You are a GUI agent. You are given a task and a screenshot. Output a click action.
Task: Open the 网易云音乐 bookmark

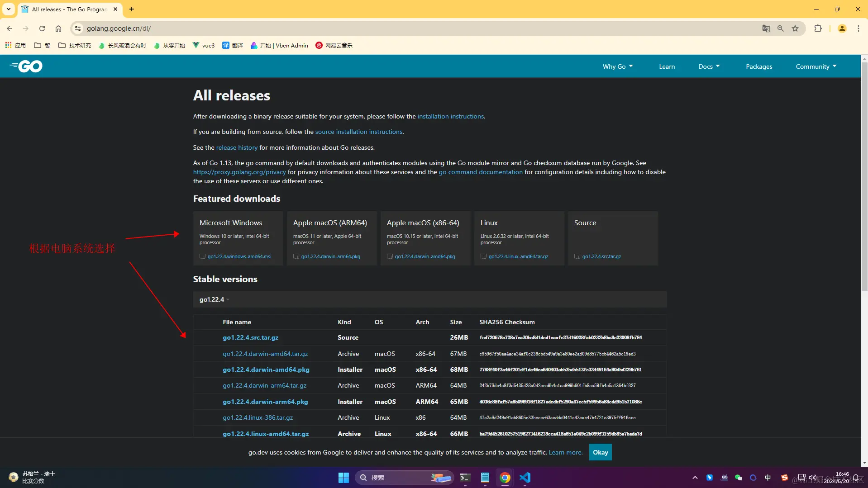point(334,45)
